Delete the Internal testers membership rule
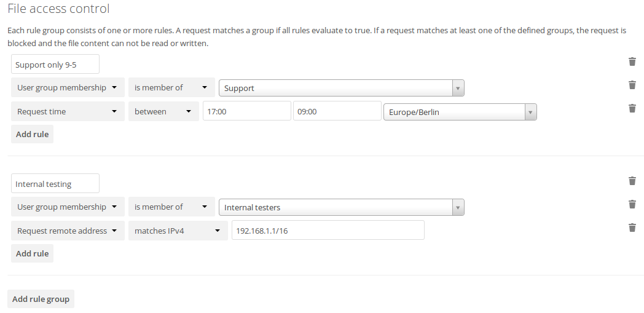644x313 pixels. 632,204
